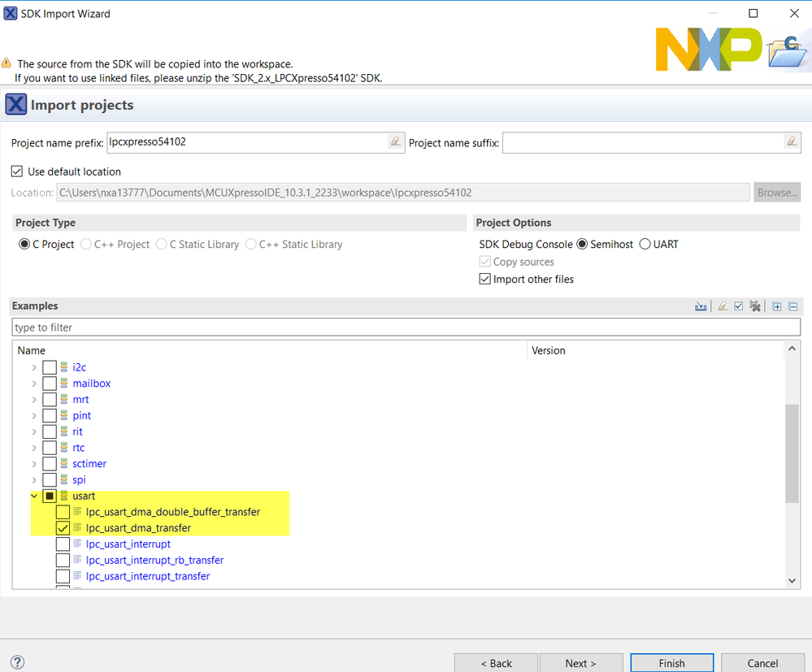The width and height of the screenshot is (812, 672).
Task: Check lpc_usart_dma_double_buffer_transfer checkbox
Action: pos(63,512)
